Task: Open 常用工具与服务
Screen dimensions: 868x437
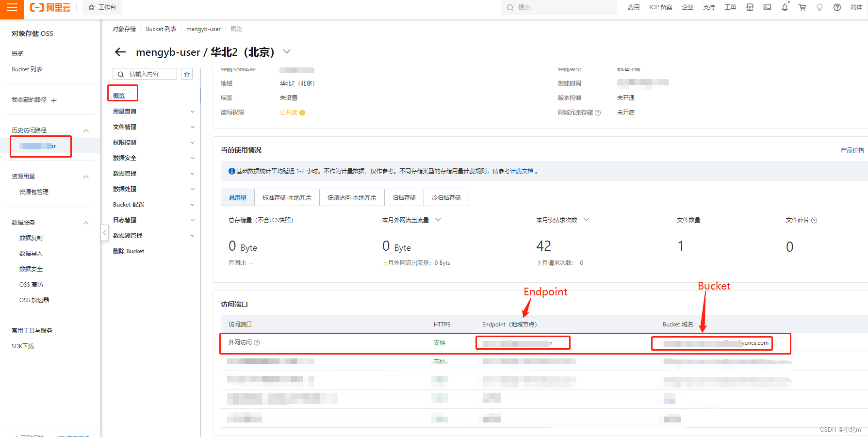Action: tap(32, 331)
